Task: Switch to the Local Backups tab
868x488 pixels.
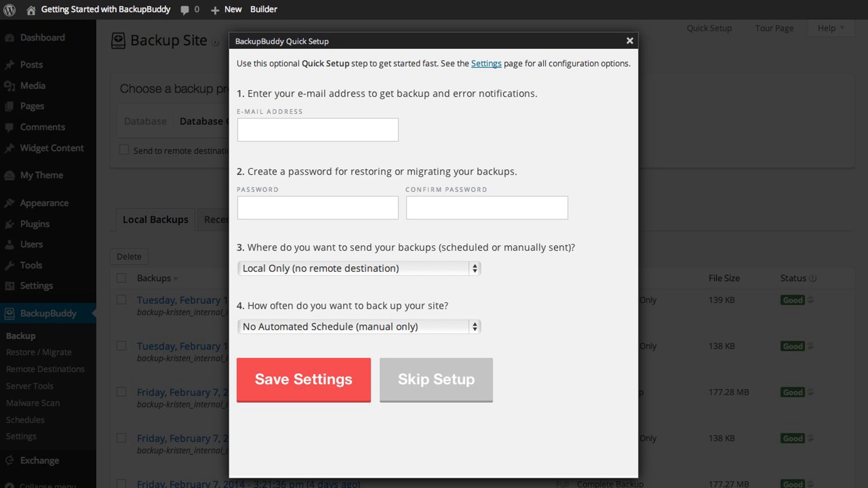Action: 156,219
